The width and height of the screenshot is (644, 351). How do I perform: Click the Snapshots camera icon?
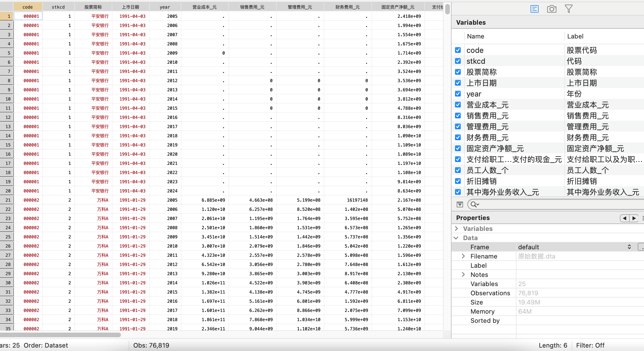552,9
